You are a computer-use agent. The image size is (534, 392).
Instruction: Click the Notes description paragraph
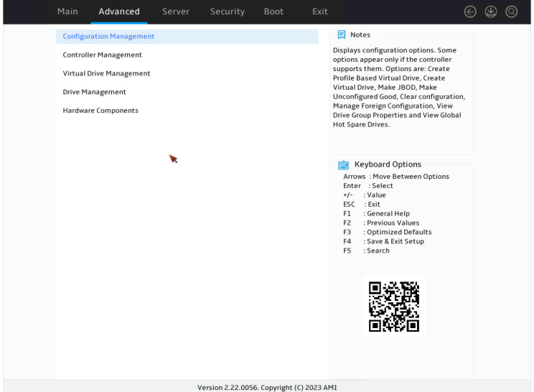(399, 87)
